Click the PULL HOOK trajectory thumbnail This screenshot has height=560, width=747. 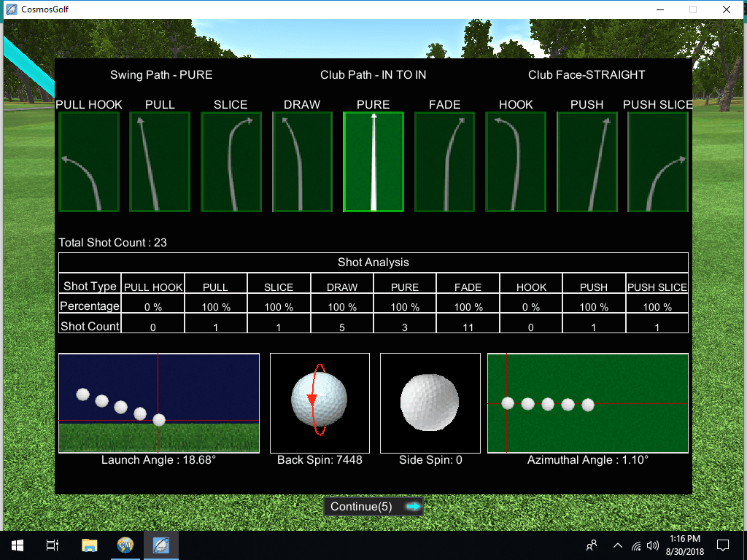click(88, 161)
